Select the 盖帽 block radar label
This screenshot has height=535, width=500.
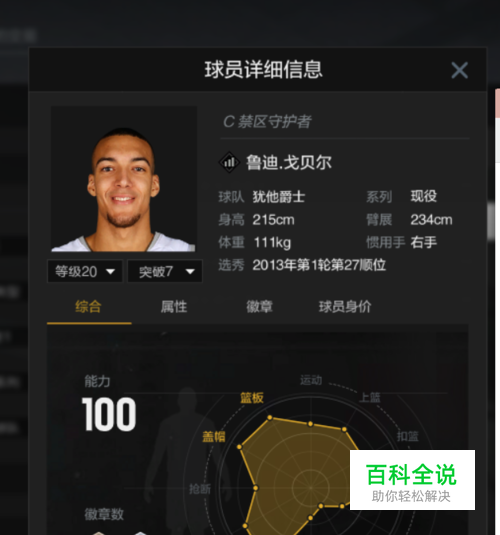tap(214, 437)
